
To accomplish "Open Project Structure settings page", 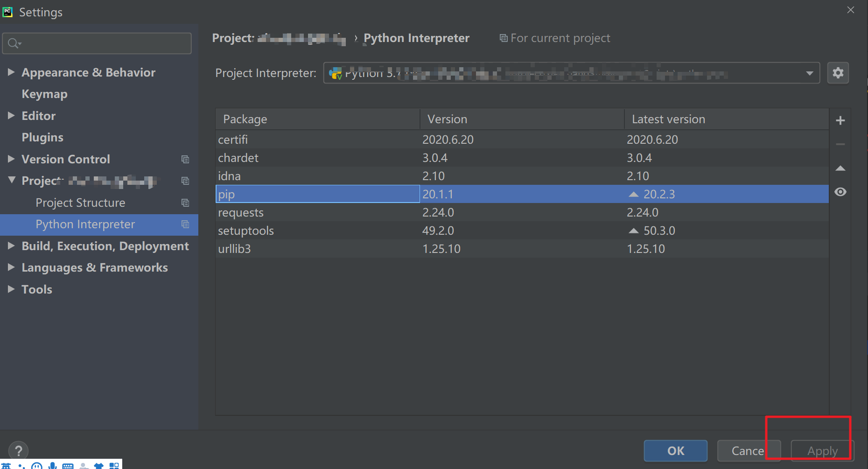I will point(80,203).
